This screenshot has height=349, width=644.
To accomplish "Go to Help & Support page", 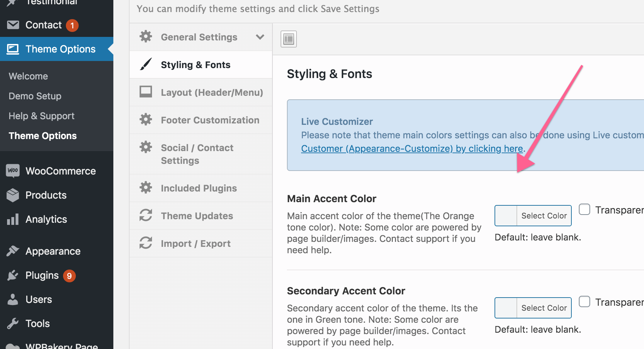I will point(41,116).
